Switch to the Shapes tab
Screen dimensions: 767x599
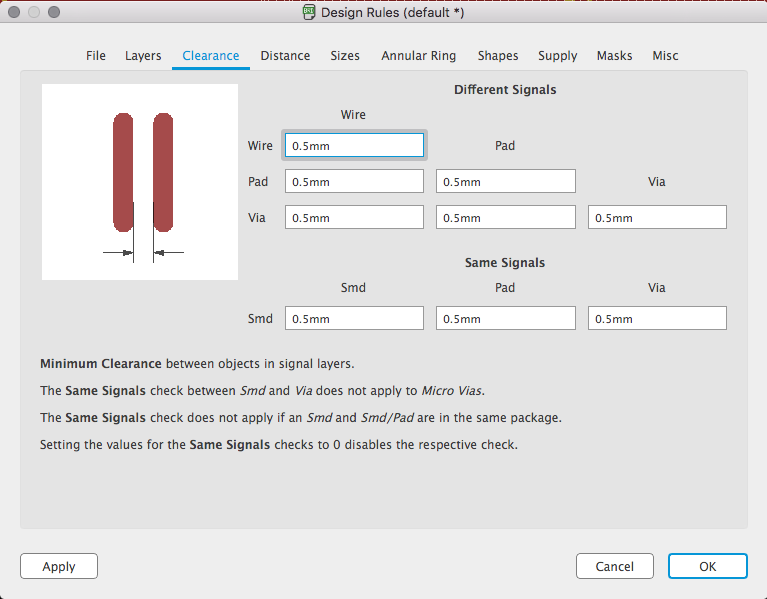click(498, 56)
